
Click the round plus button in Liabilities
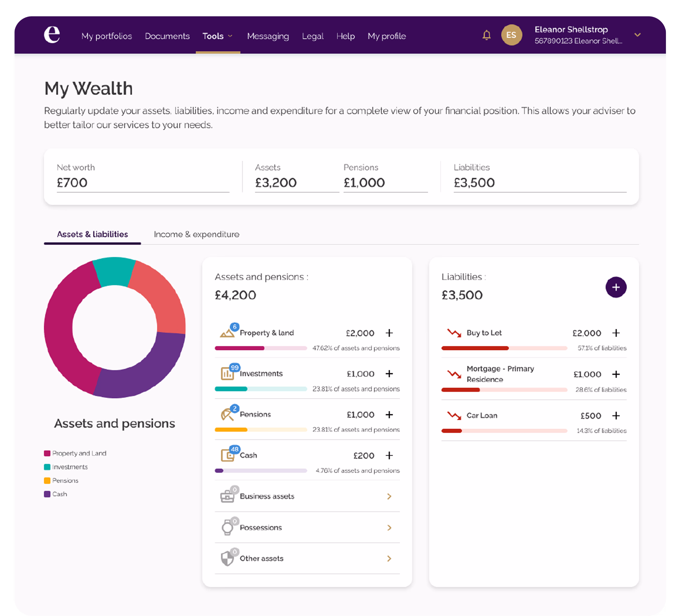[616, 287]
